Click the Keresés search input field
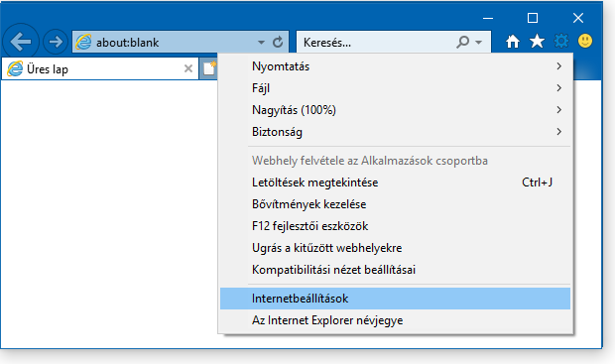This screenshot has height=364, width=615. click(376, 42)
